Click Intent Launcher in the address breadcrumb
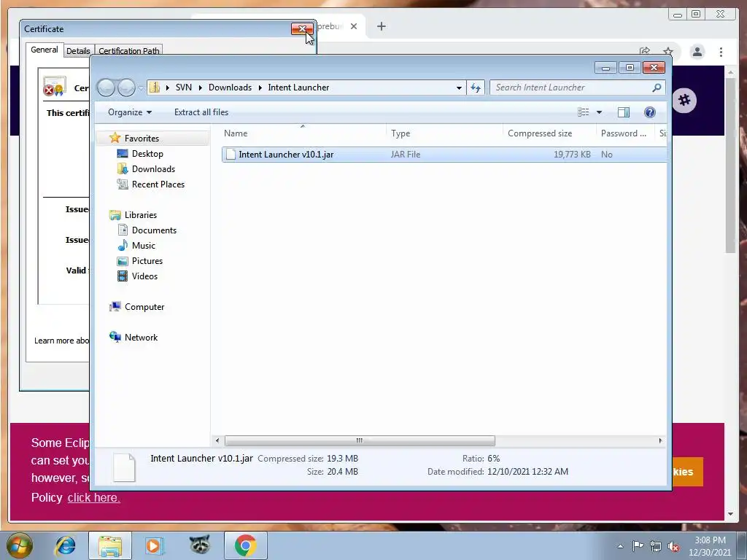The height and width of the screenshot is (560, 747). coord(298,87)
